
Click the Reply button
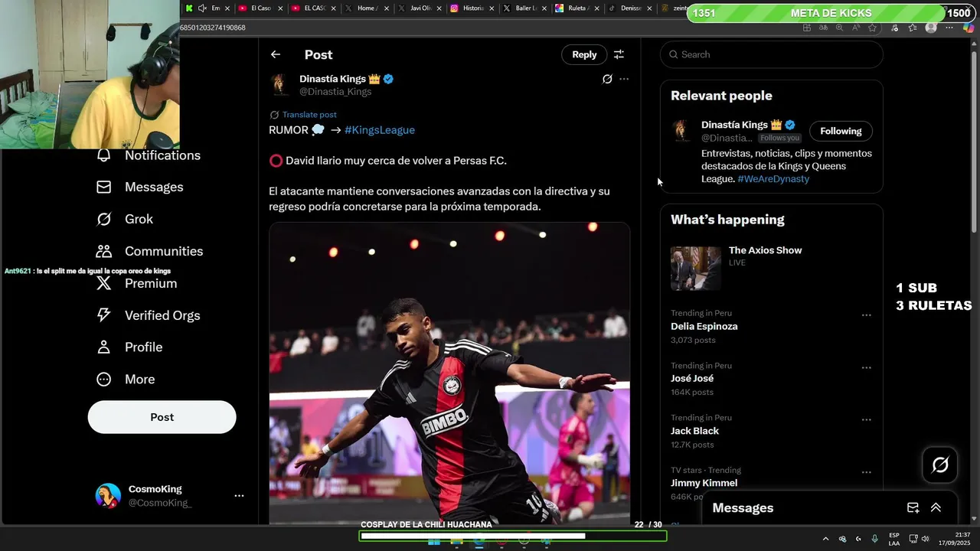coord(584,54)
